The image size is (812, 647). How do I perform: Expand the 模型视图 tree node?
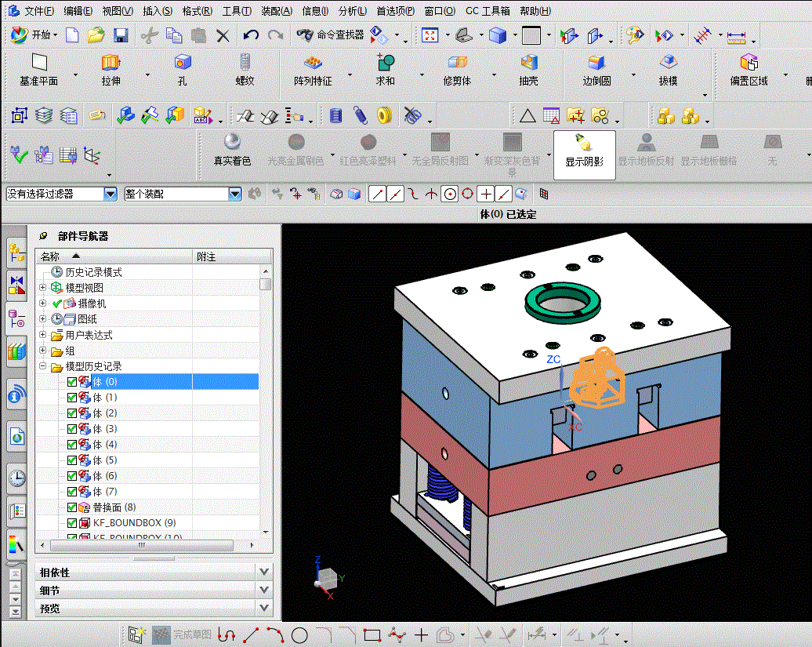coord(43,288)
